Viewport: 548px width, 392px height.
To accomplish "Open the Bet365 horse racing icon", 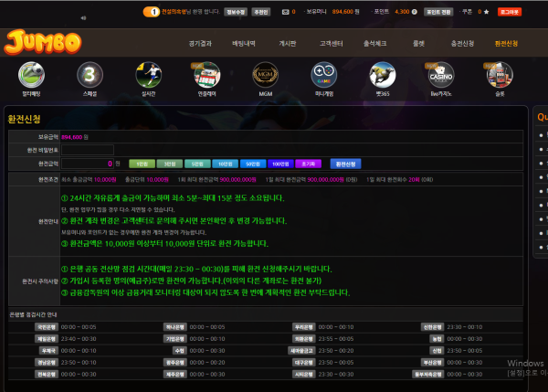I will [382, 75].
